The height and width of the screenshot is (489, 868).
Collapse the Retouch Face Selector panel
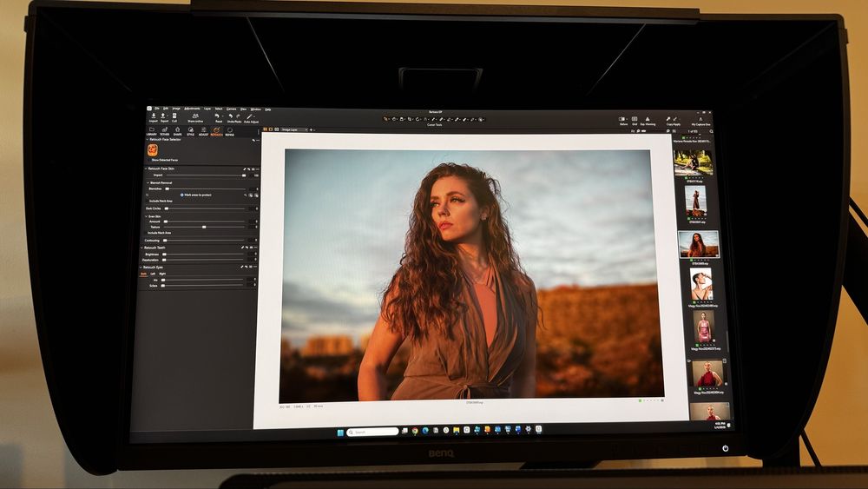coord(148,140)
